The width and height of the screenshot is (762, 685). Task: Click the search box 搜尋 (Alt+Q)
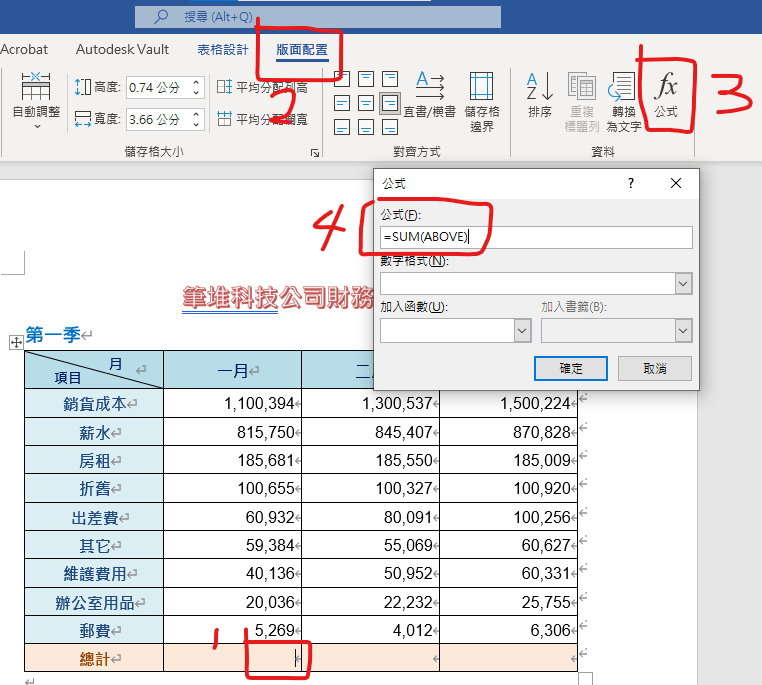click(x=318, y=17)
